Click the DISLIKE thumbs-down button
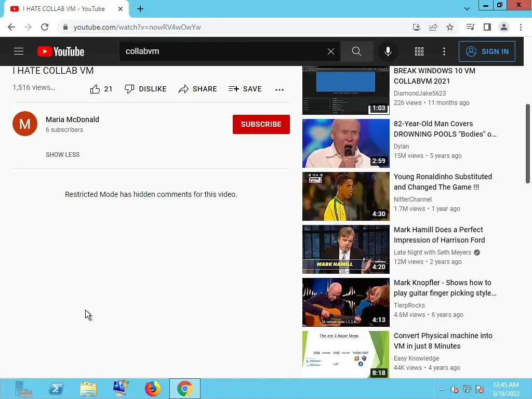This screenshot has height=399, width=532. point(145,89)
